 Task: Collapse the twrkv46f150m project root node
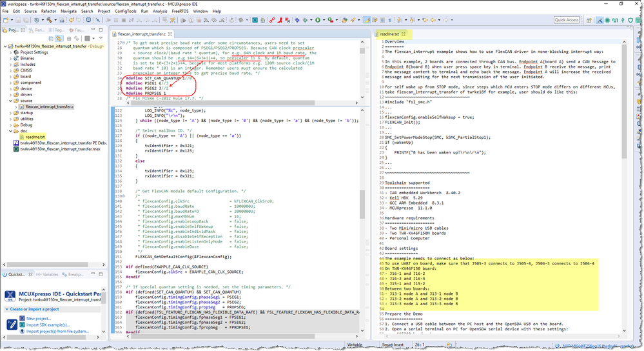[5, 46]
